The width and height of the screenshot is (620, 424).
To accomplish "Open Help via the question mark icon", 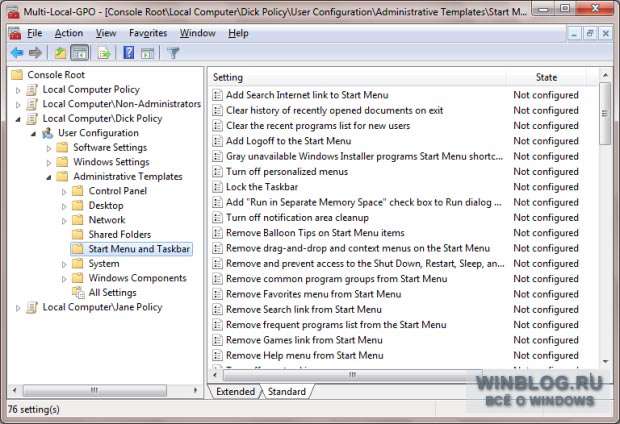I will click(x=129, y=53).
